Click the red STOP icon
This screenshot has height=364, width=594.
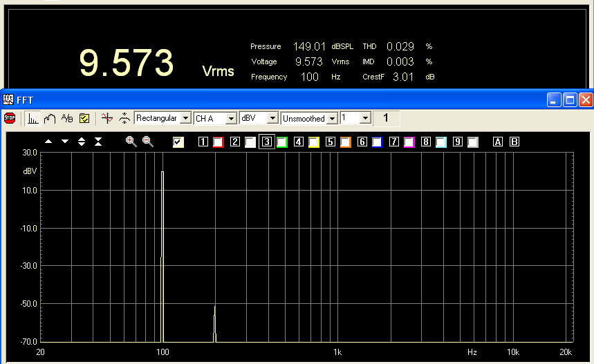point(10,118)
